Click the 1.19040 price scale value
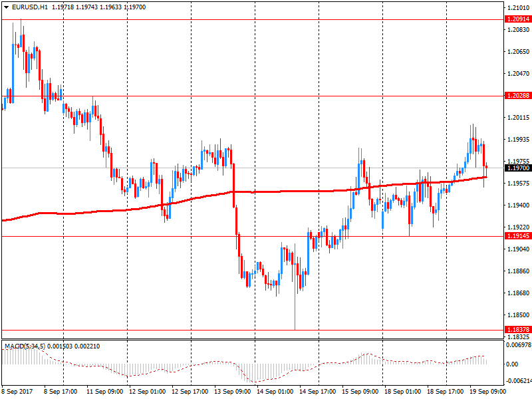Screen dimensions: 532x399 (519, 249)
